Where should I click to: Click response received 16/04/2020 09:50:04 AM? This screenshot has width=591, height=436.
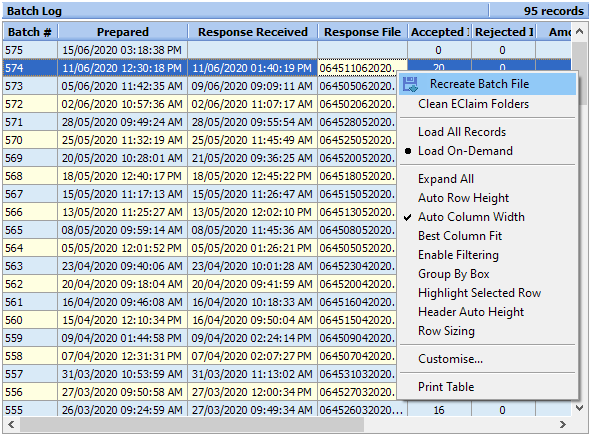(253, 320)
